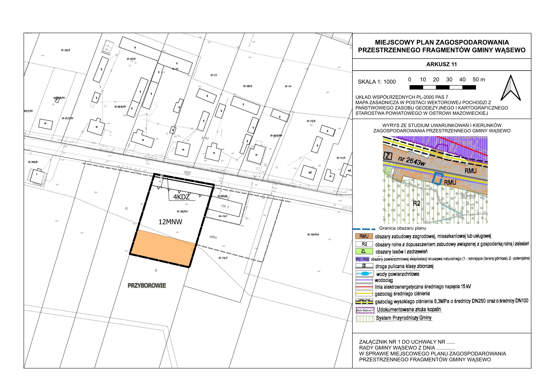Click the R2 legend box

tap(364, 244)
